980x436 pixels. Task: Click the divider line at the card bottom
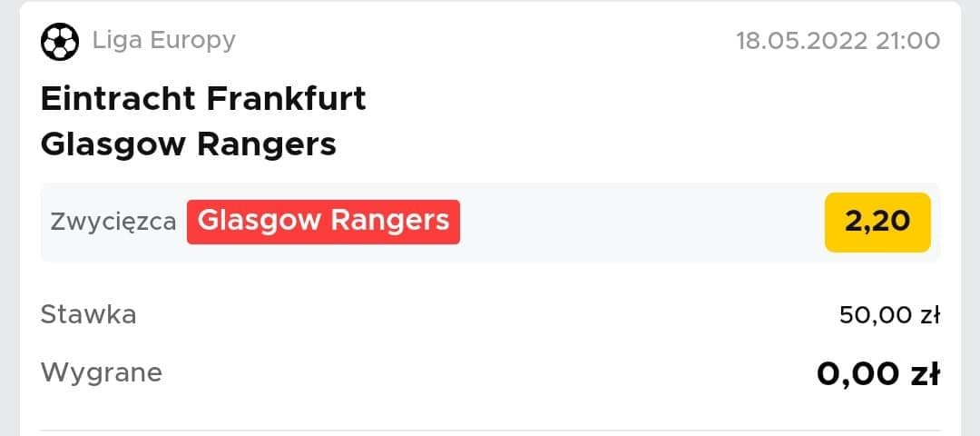(490, 431)
